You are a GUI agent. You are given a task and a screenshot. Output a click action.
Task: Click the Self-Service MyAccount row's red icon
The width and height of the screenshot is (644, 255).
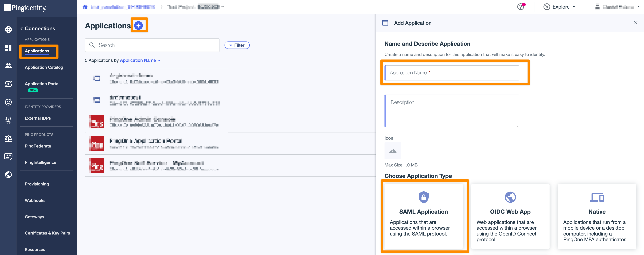pyautogui.click(x=97, y=165)
